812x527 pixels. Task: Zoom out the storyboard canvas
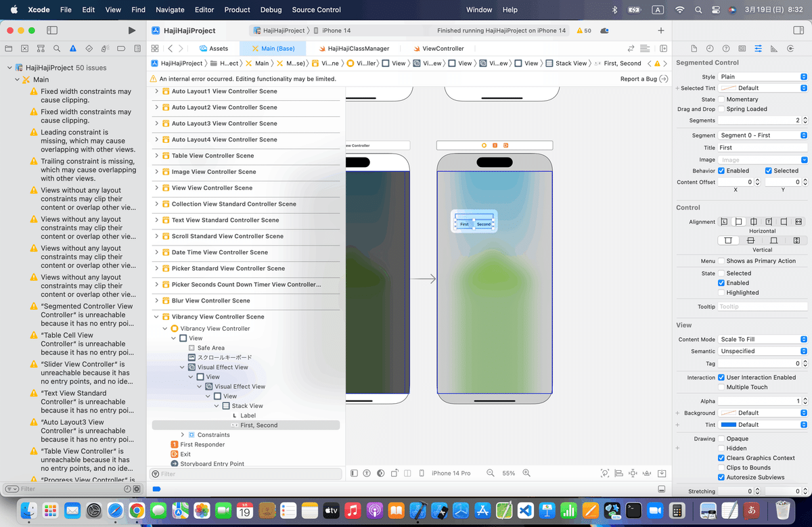pyautogui.click(x=490, y=473)
